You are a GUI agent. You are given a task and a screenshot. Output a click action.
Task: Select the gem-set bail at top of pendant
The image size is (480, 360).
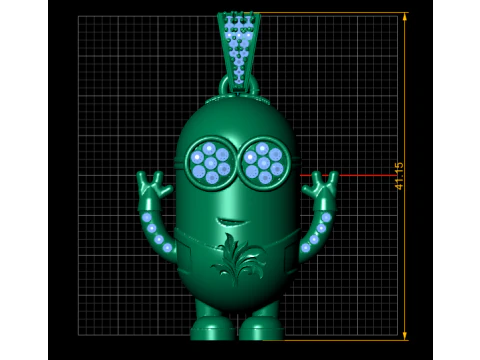click(x=239, y=52)
